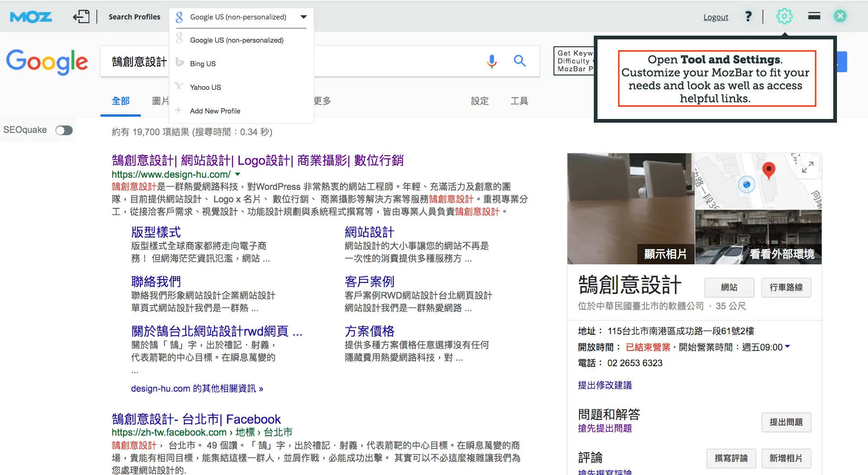868x475 pixels.
Task: Start voice search with microphone icon
Action: point(492,61)
